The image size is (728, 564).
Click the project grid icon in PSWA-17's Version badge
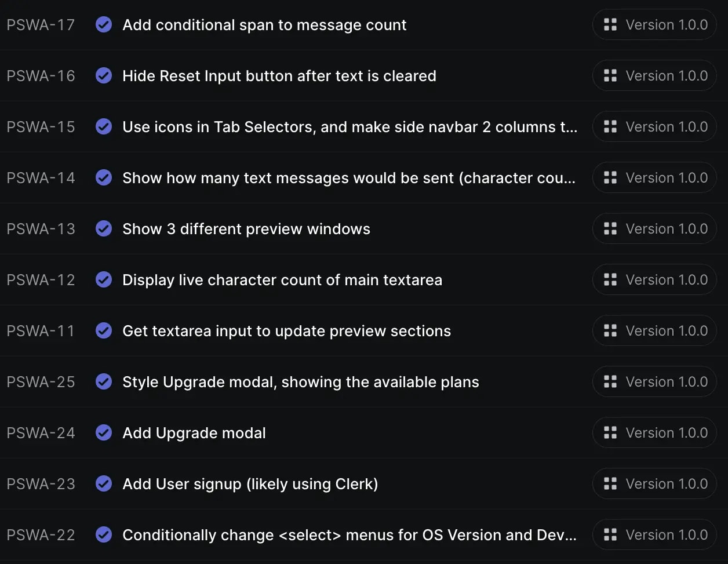[x=610, y=25]
